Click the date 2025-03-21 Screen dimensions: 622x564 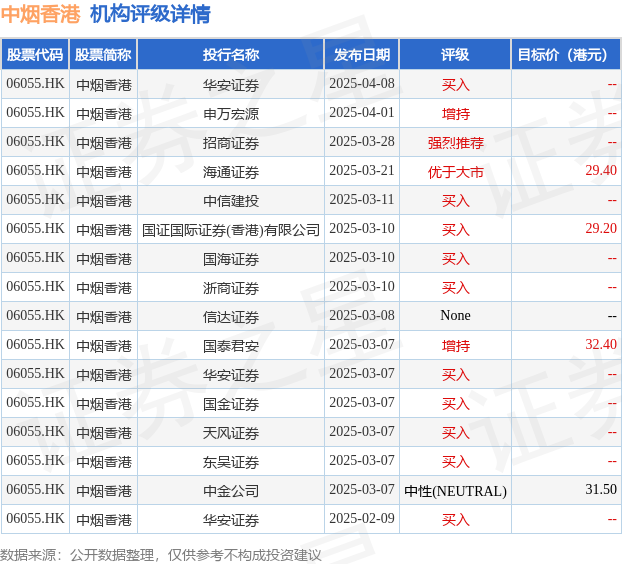(362, 170)
